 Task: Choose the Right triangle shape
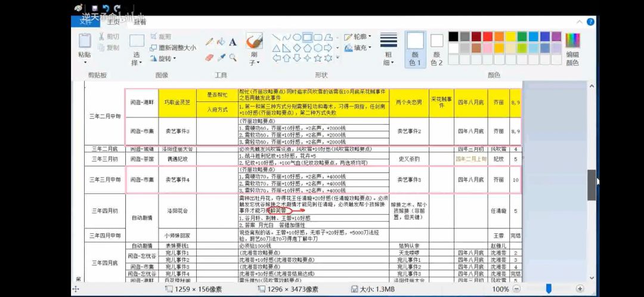286,48
